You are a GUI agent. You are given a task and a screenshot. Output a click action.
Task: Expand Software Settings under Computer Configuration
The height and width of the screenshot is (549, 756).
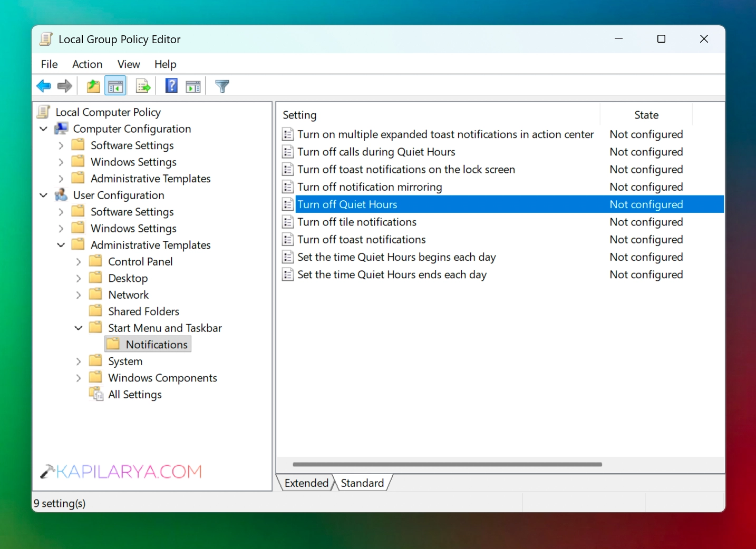tap(61, 145)
